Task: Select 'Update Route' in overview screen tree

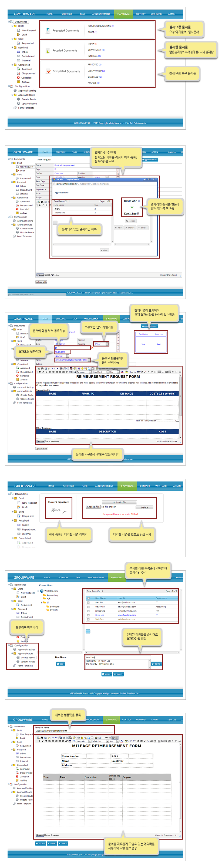Action: tap(29, 103)
